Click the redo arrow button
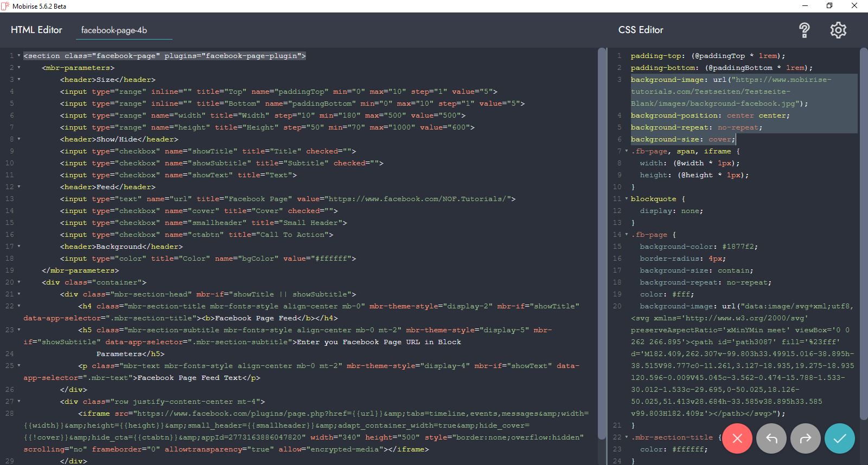 pos(806,438)
